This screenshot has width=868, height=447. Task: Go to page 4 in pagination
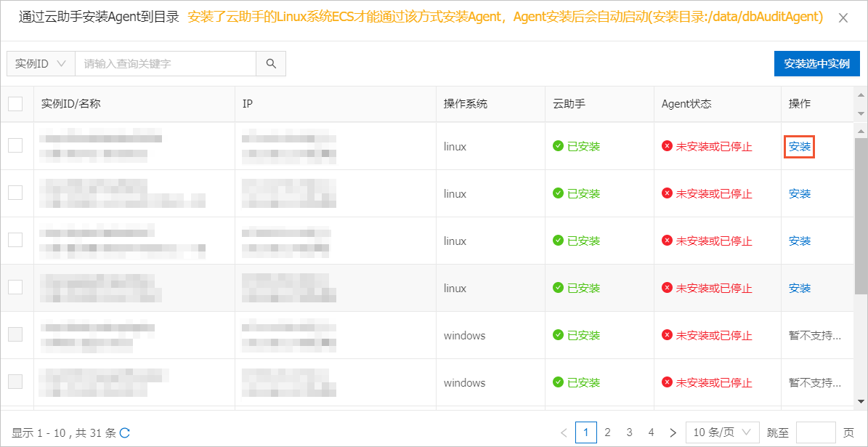[x=651, y=432]
